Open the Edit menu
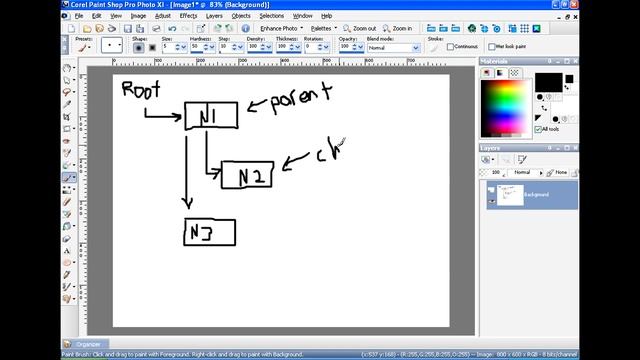Image resolution: width=640 pixels, height=360 pixels. tap(96, 16)
